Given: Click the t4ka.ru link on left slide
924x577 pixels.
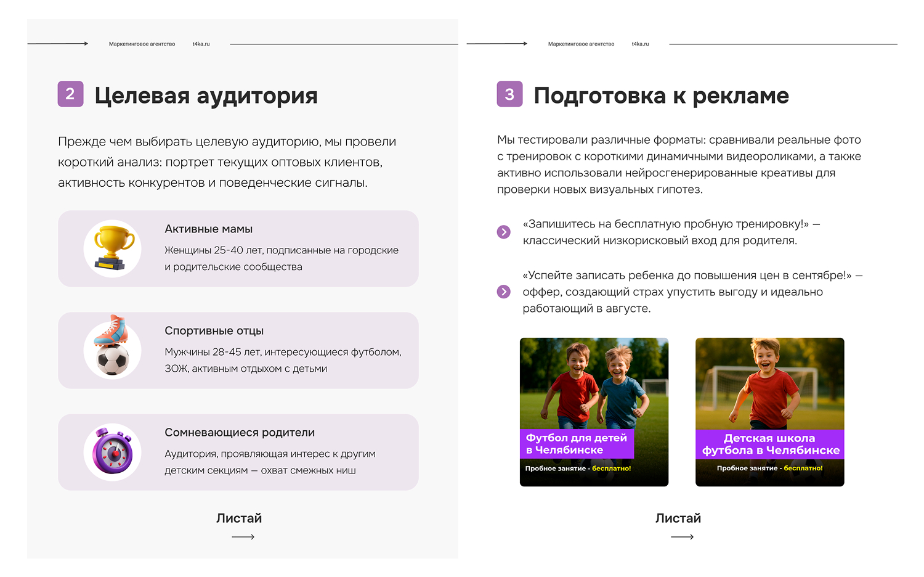Looking at the screenshot, I should click(x=201, y=44).
